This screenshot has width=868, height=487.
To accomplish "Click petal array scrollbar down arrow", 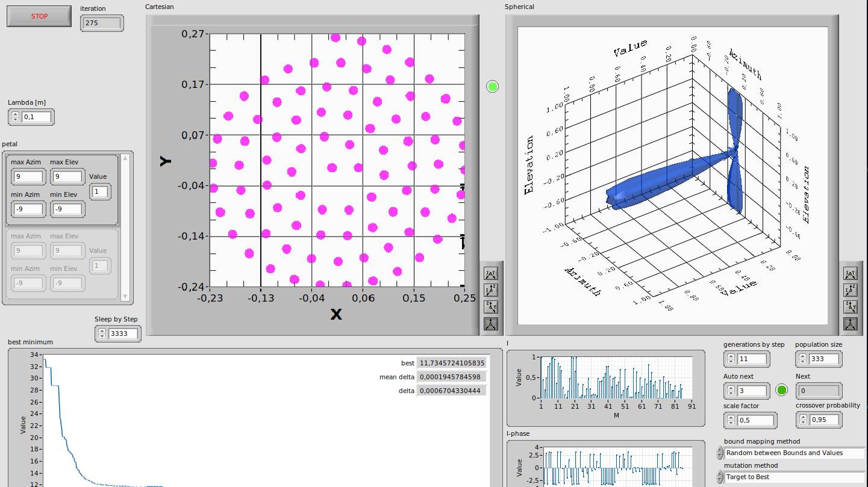I will [125, 296].
